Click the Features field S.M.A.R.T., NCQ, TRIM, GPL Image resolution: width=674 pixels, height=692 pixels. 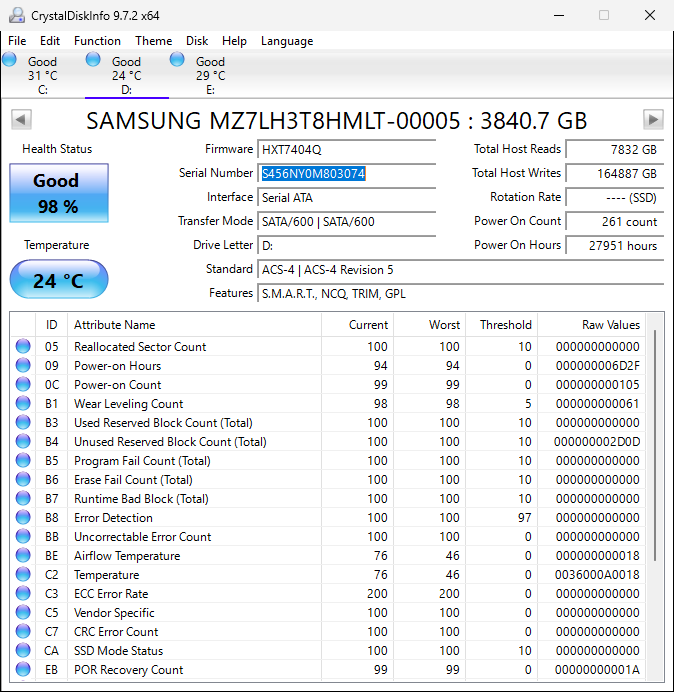pyautogui.click(x=460, y=293)
